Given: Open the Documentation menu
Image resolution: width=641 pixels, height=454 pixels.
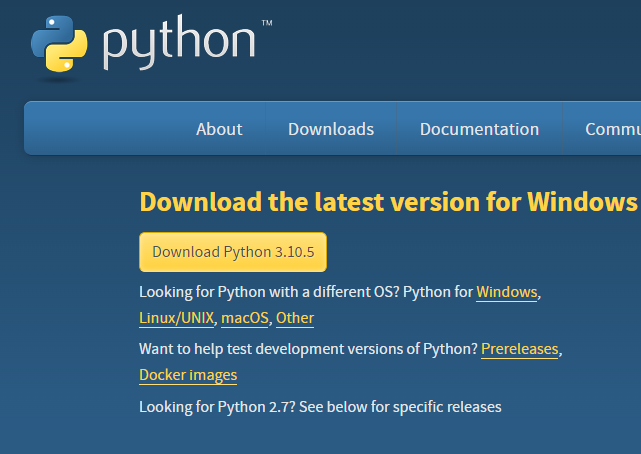Looking at the screenshot, I should coord(479,129).
